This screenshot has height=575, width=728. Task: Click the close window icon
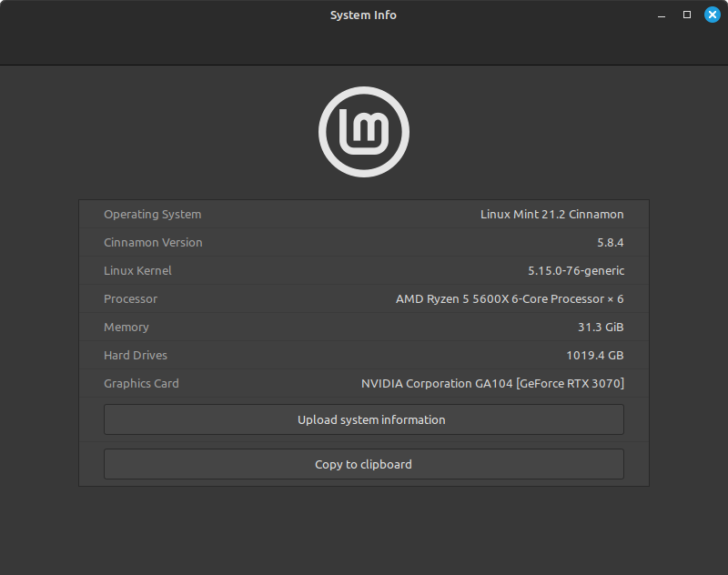[x=713, y=15]
